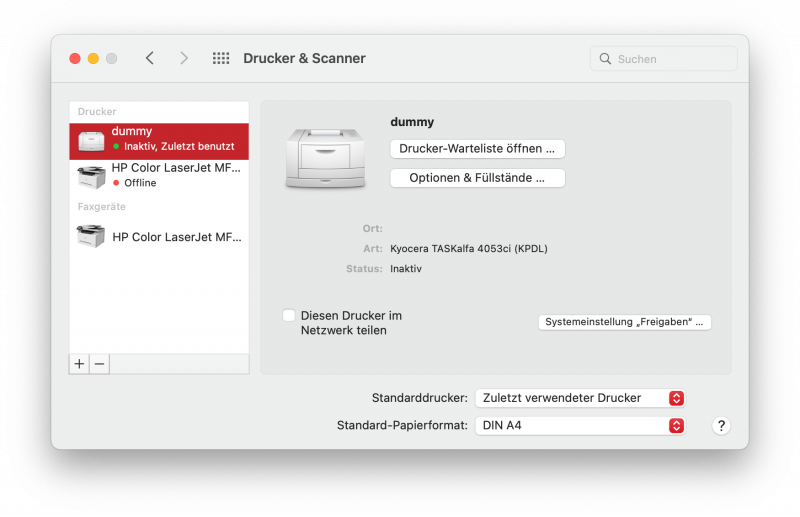This screenshot has width=800, height=517.
Task: Add a printer with the plus button
Action: click(x=79, y=364)
